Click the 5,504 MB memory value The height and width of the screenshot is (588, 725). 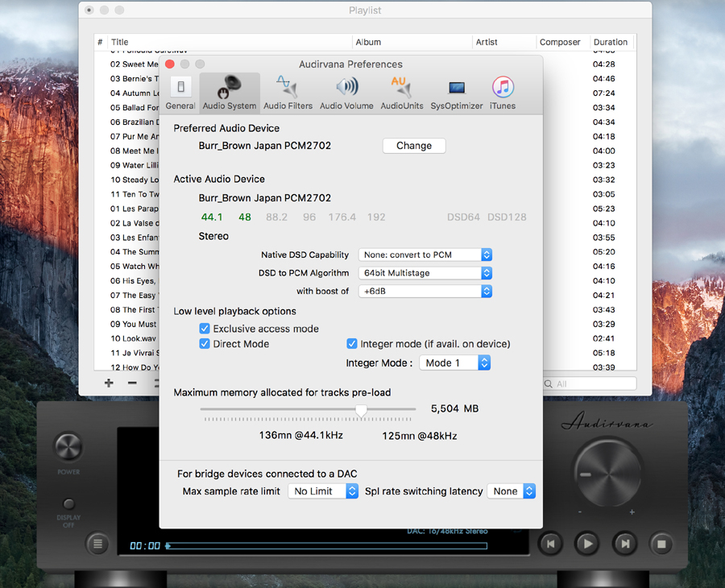[454, 408]
